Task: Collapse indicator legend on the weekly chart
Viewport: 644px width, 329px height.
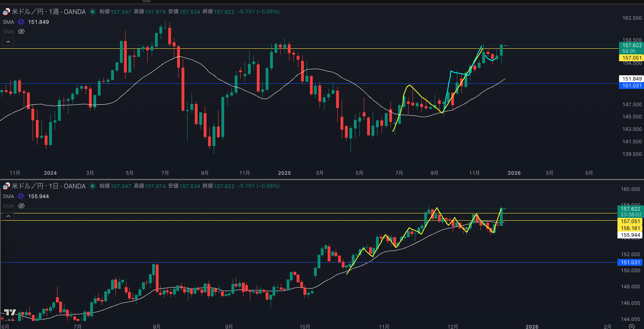Action: coord(8,41)
